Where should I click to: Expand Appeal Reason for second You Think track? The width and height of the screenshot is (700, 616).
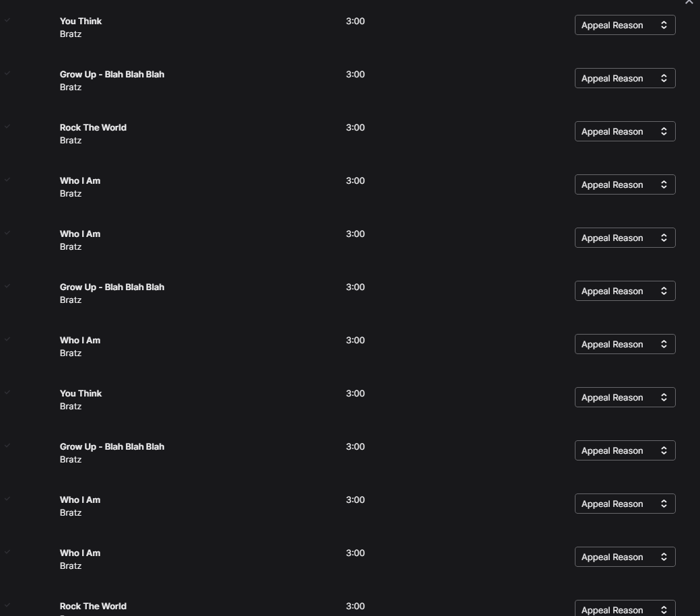625,397
